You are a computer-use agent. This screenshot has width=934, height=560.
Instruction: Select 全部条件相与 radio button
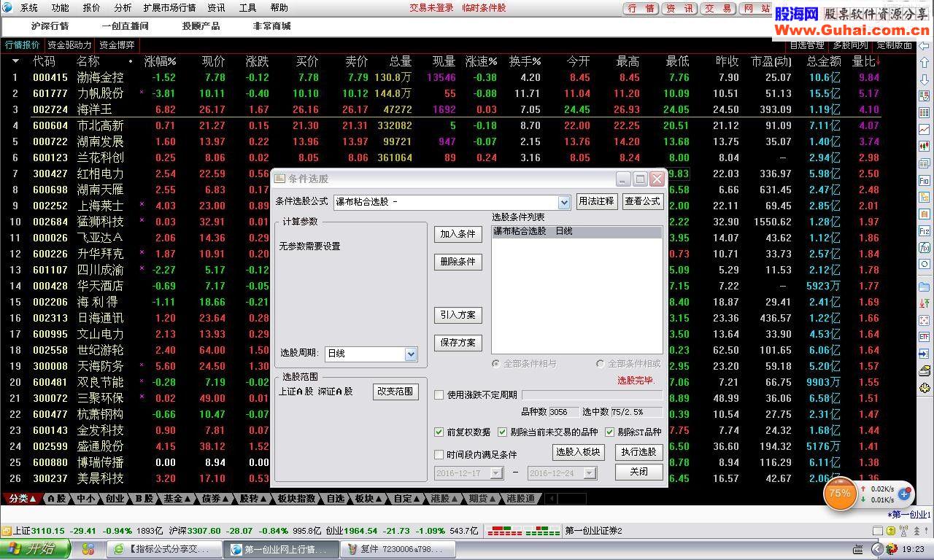click(496, 363)
